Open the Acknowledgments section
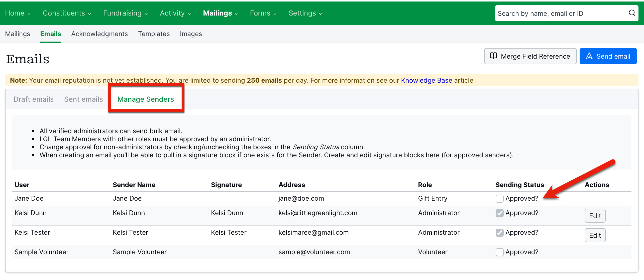The height and width of the screenshot is (280, 644). 99,34
